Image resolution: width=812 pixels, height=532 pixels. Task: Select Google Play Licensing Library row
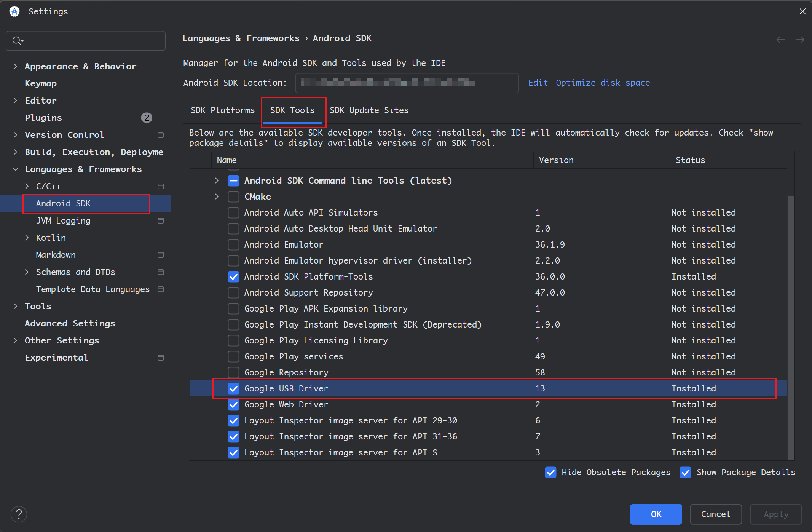click(488, 340)
